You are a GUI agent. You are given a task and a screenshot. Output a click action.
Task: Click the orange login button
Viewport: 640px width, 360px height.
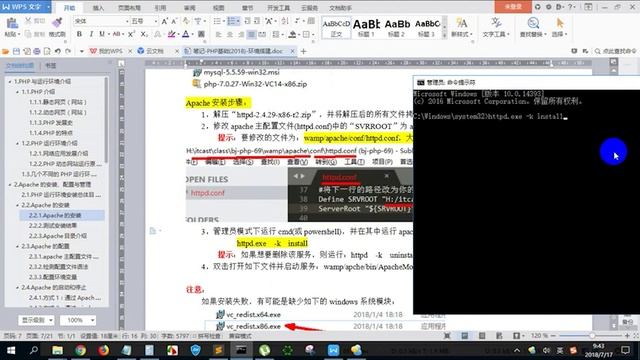tap(513, 7)
